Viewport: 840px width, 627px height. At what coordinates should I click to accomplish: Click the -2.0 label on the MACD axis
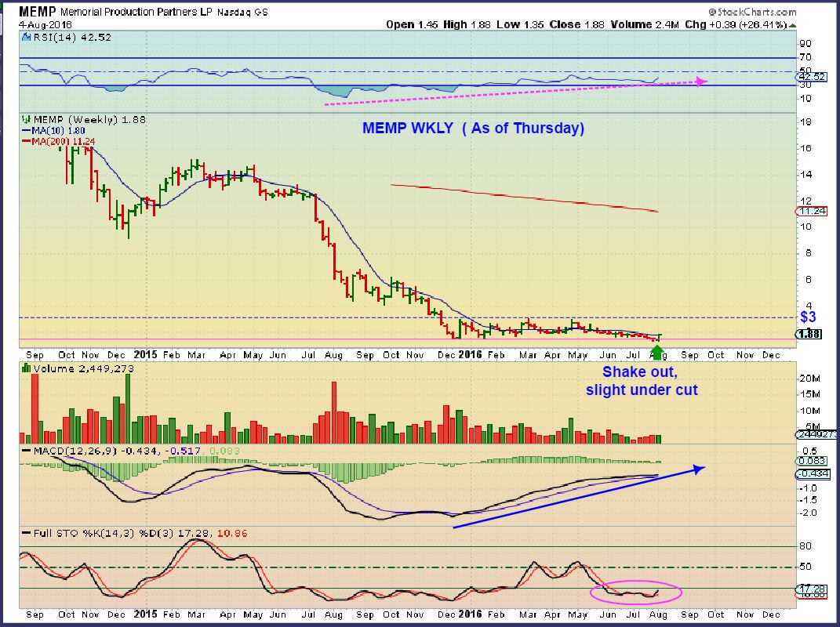click(x=809, y=513)
